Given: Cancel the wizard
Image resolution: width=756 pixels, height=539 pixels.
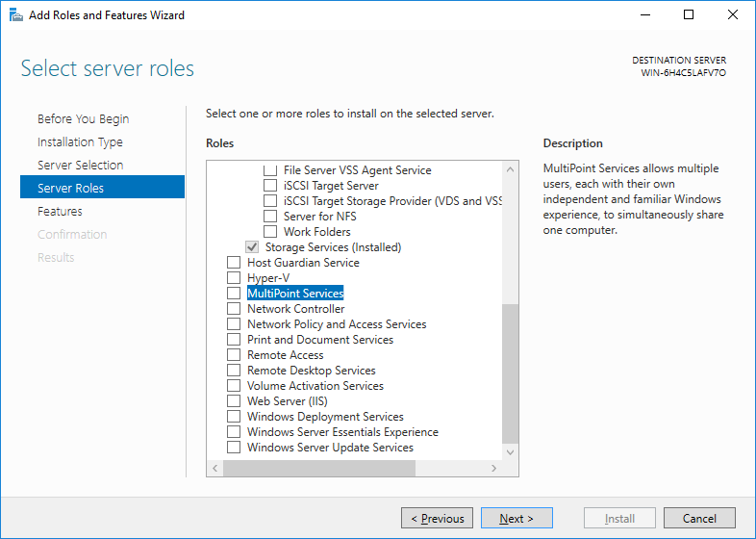Looking at the screenshot, I should click(699, 518).
